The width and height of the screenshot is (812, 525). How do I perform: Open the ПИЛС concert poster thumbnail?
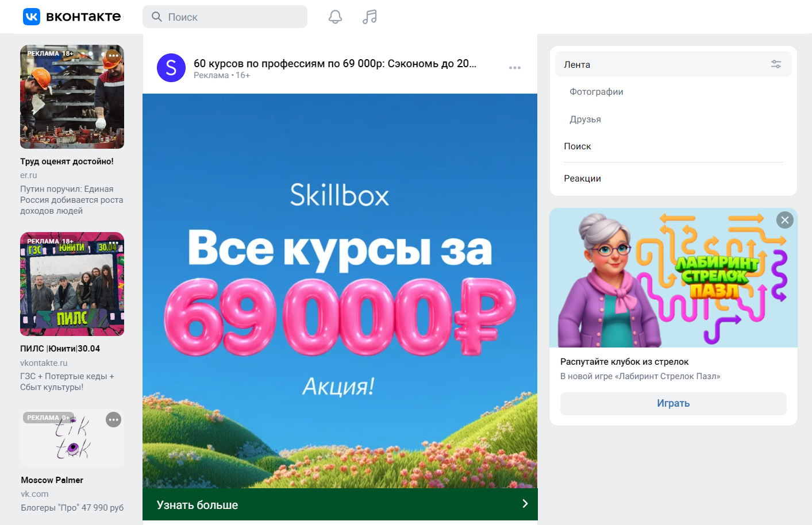click(72, 284)
